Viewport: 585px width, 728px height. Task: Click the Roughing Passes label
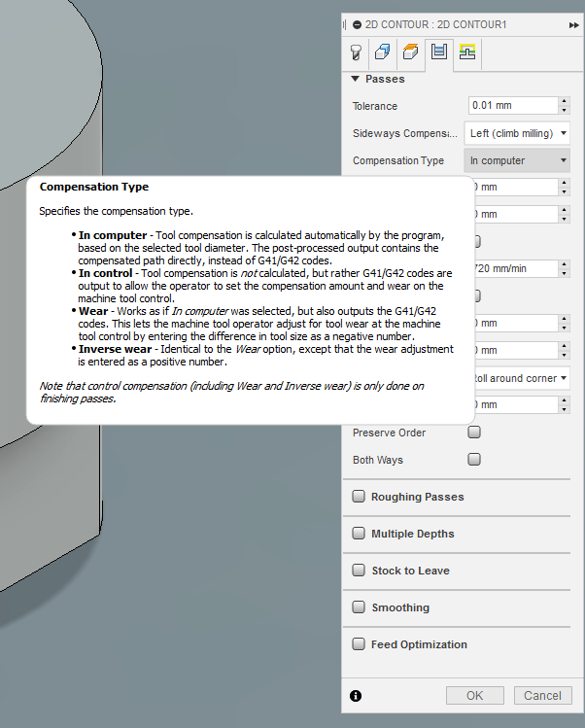(418, 497)
